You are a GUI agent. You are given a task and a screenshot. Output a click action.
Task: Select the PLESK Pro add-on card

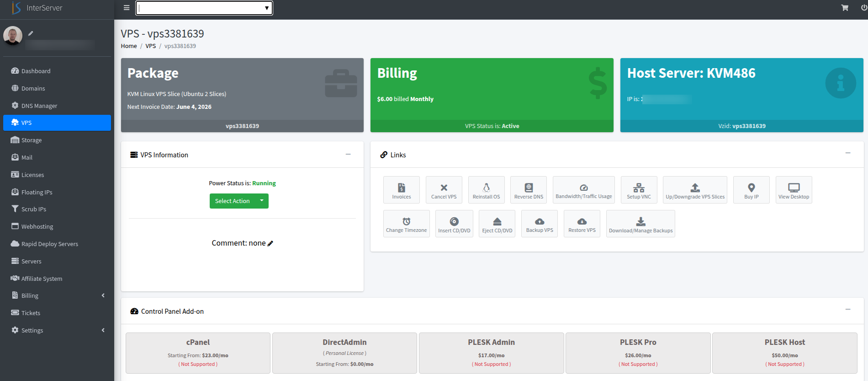(638, 353)
